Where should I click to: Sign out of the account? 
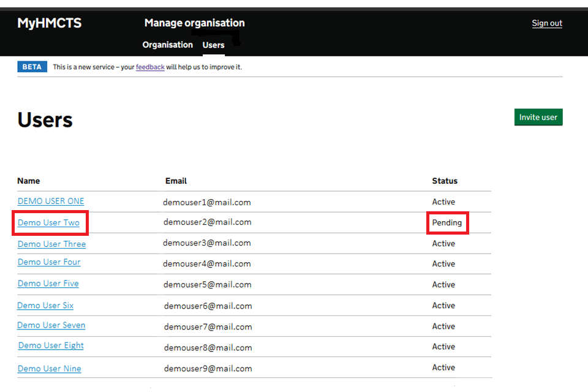(546, 23)
